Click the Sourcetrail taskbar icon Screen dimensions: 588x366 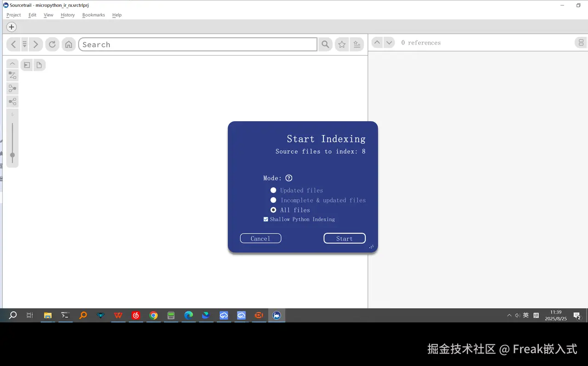277,315
